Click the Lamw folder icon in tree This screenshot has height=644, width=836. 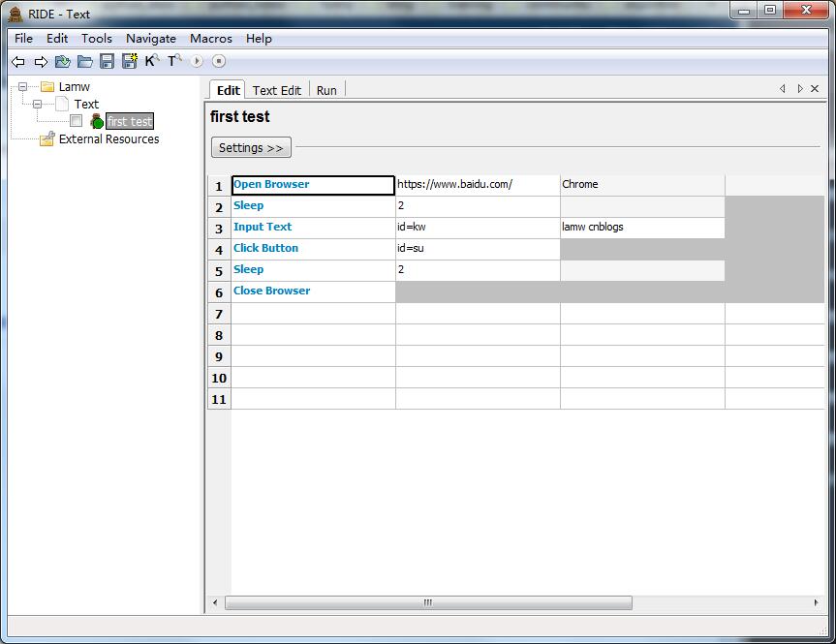tap(47, 86)
